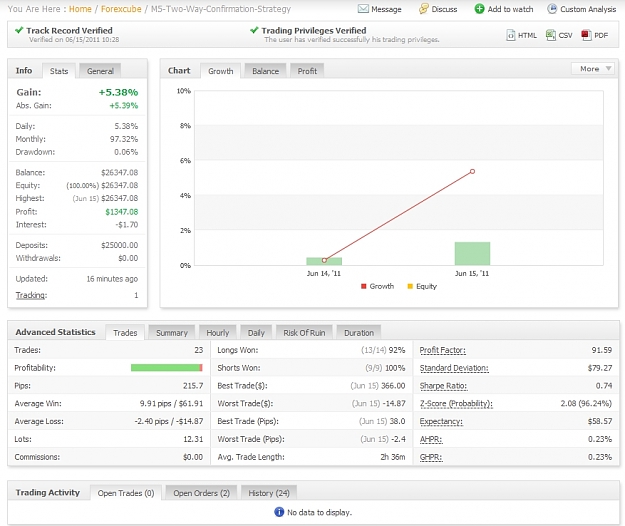Open the Hourly statistics tab
The height and width of the screenshot is (526, 625).
point(218,333)
